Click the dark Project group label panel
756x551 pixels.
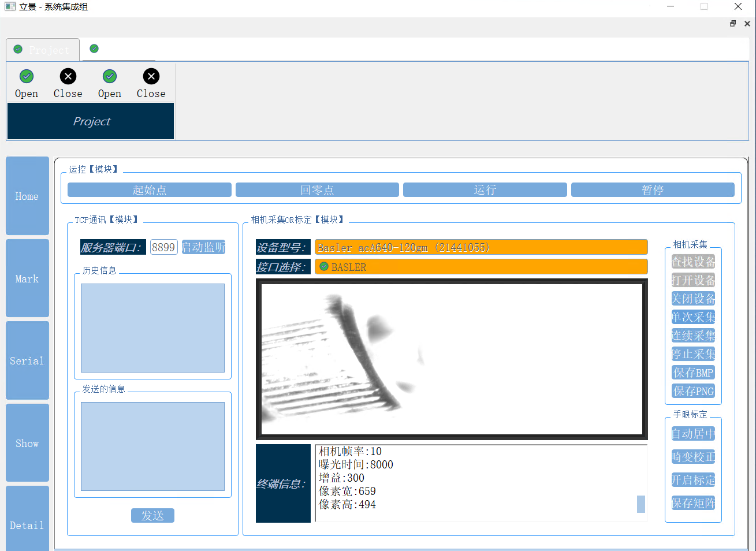[x=91, y=121]
